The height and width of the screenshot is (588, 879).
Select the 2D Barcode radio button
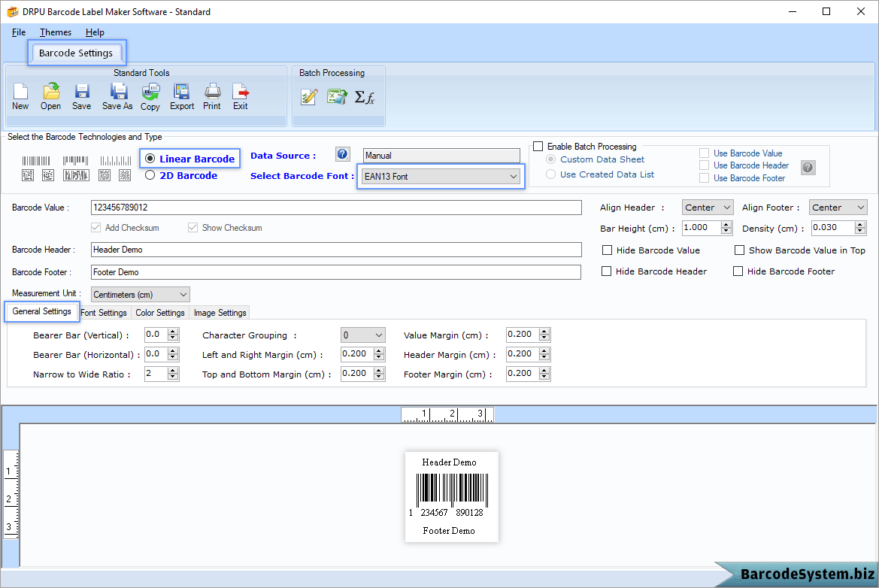pyautogui.click(x=150, y=175)
